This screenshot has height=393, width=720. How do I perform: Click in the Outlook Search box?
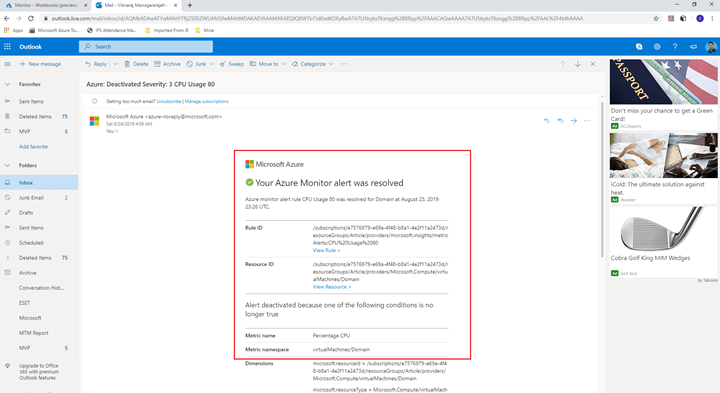(146, 46)
